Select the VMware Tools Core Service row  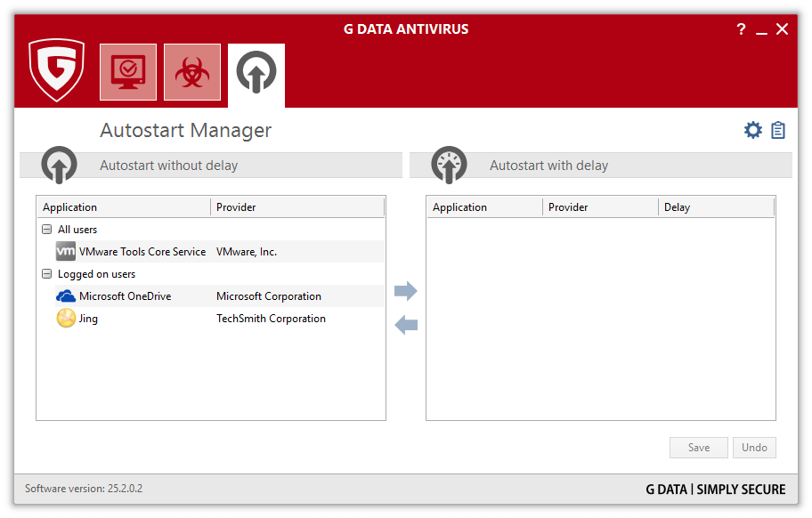pyautogui.click(x=220, y=252)
